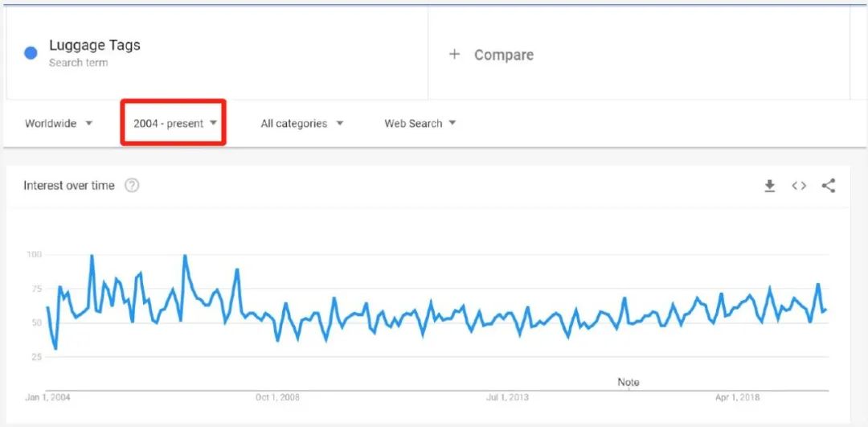Select the Jul 1, 2013 axis label
Image resolution: width=868 pixels, height=427 pixels.
[x=508, y=397]
